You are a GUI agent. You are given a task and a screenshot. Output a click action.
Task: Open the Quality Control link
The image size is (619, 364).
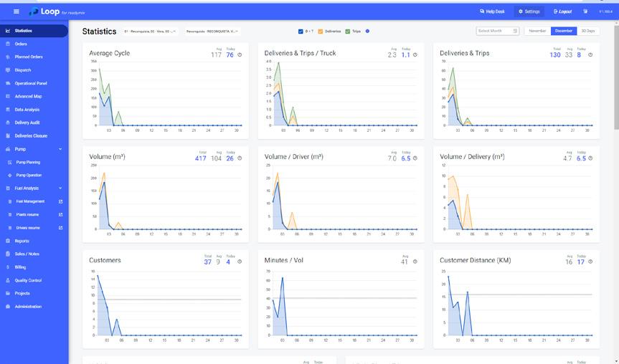point(28,280)
